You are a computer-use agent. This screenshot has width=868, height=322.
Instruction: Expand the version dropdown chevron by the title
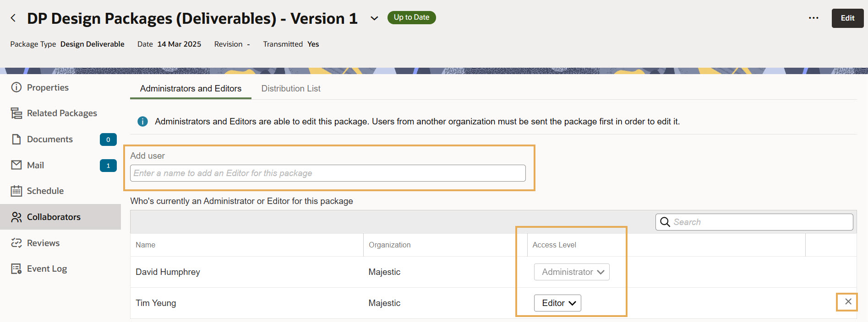(x=374, y=18)
